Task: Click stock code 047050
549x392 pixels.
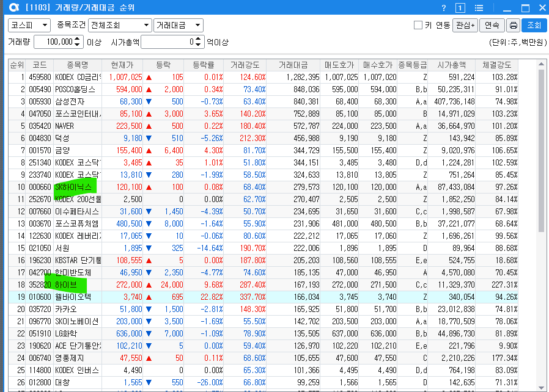Action: (x=40, y=114)
